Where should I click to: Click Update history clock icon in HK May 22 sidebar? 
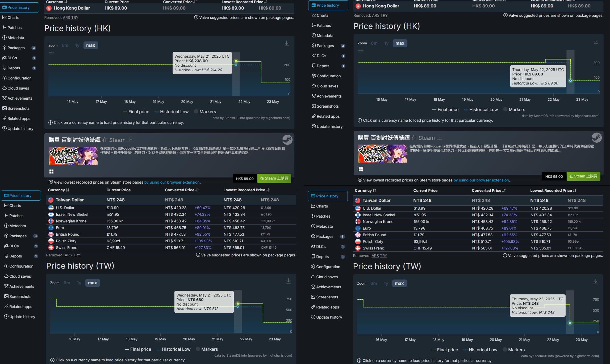[x=314, y=126]
